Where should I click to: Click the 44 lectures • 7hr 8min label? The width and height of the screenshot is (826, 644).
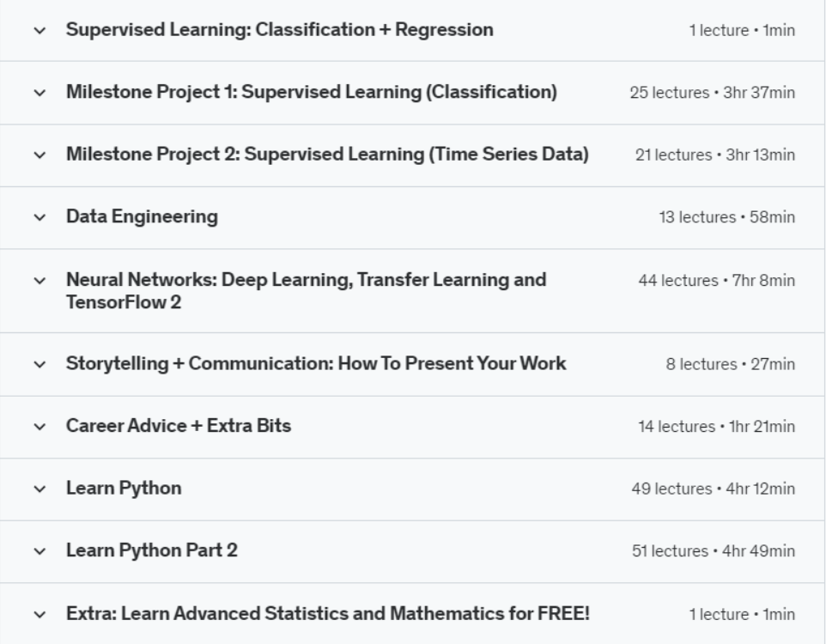click(x=716, y=281)
